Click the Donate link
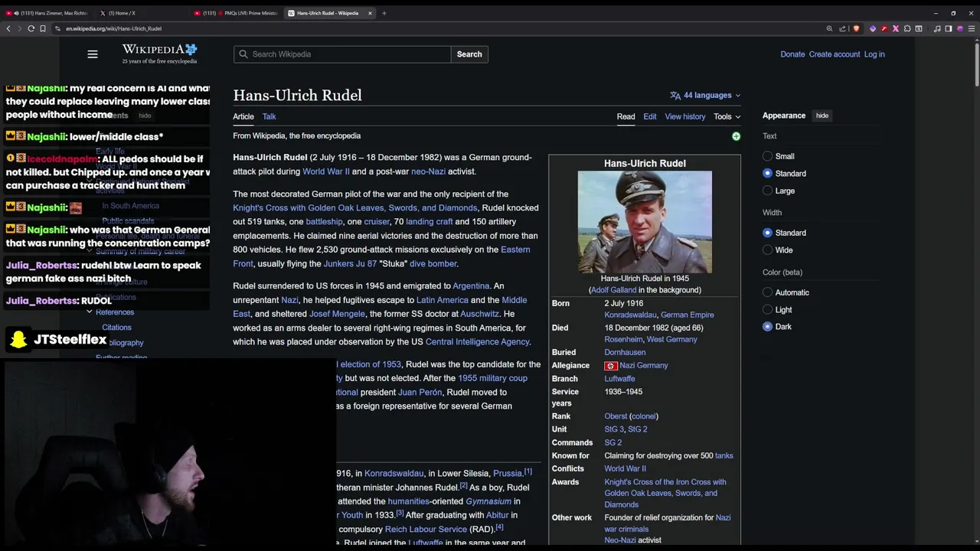Screen dimensions: 980x551 click(x=792, y=54)
